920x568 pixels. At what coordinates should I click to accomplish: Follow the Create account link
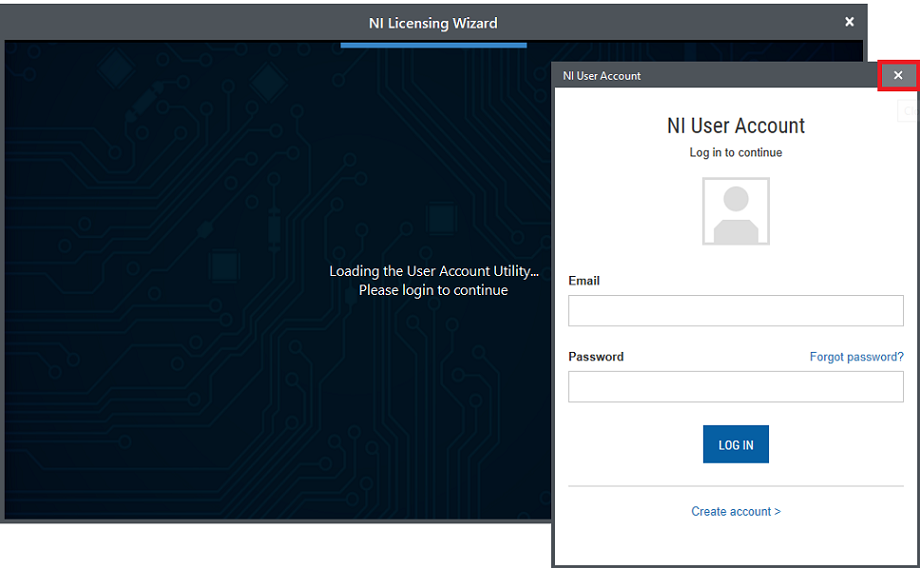coord(736,511)
